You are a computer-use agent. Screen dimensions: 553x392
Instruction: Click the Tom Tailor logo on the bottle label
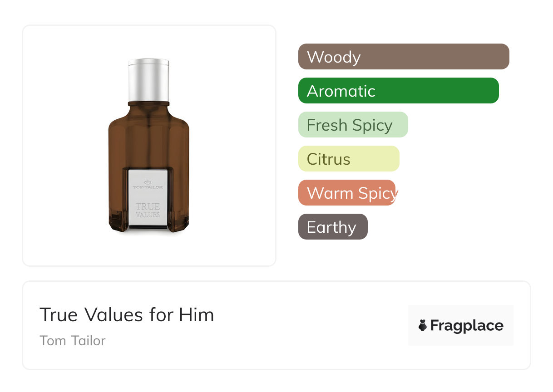[x=148, y=184]
